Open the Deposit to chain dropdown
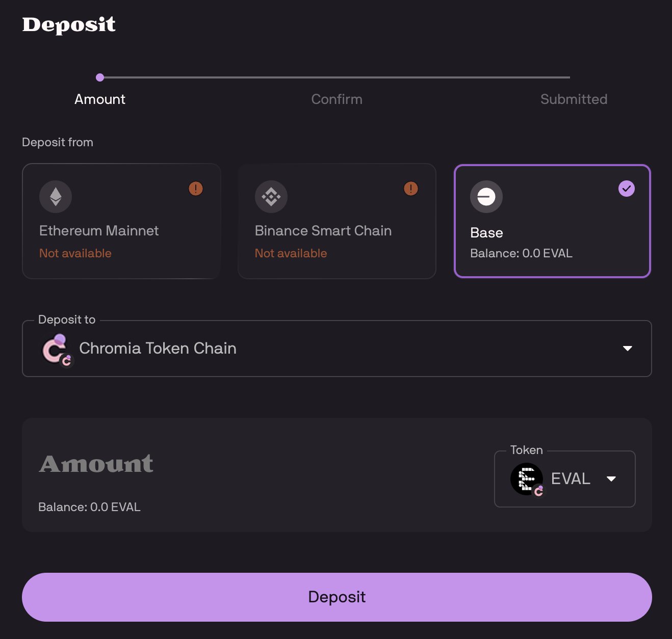The height and width of the screenshot is (639, 672). tap(337, 349)
